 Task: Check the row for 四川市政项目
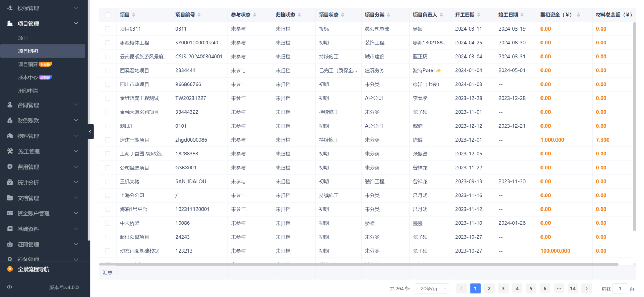tap(108, 84)
